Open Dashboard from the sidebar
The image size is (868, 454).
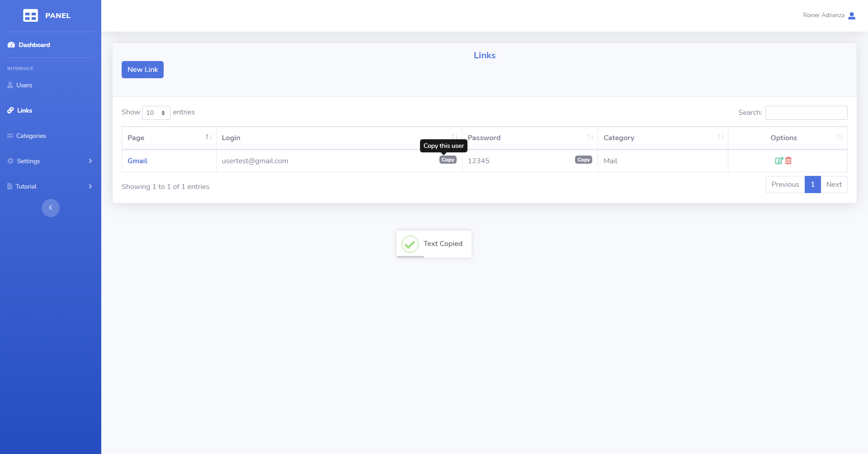pyautogui.click(x=34, y=45)
